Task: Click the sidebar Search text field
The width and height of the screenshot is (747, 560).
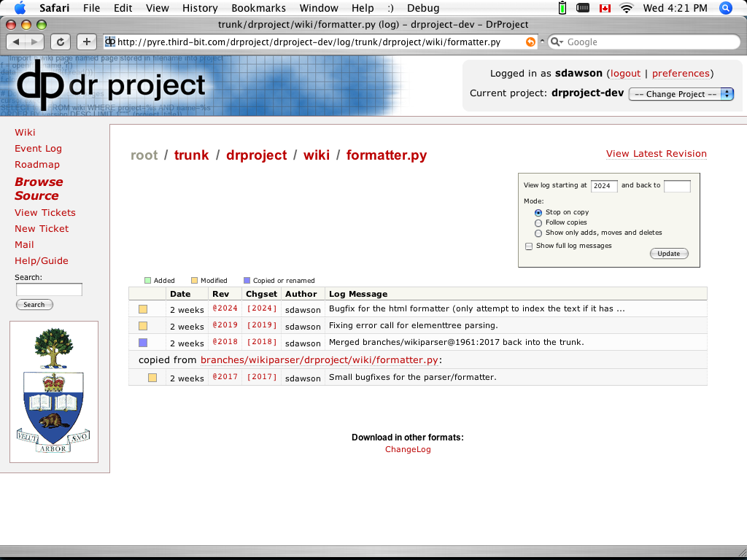Action: click(x=49, y=289)
